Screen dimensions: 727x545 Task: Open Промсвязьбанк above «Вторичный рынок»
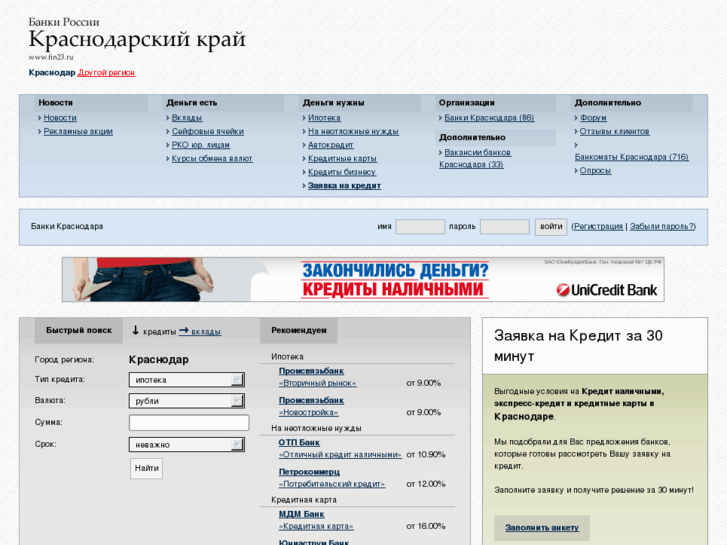tap(311, 371)
